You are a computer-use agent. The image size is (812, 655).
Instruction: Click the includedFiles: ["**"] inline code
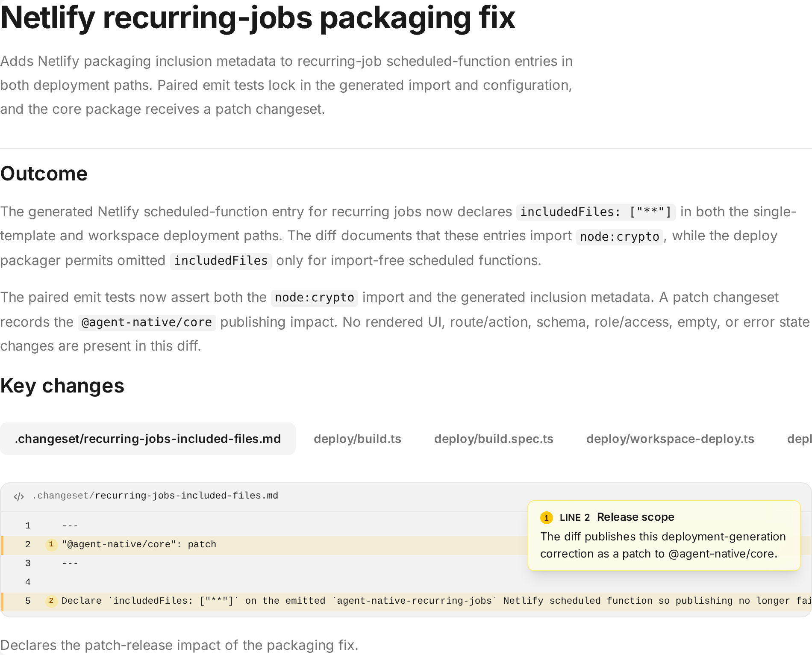click(596, 212)
